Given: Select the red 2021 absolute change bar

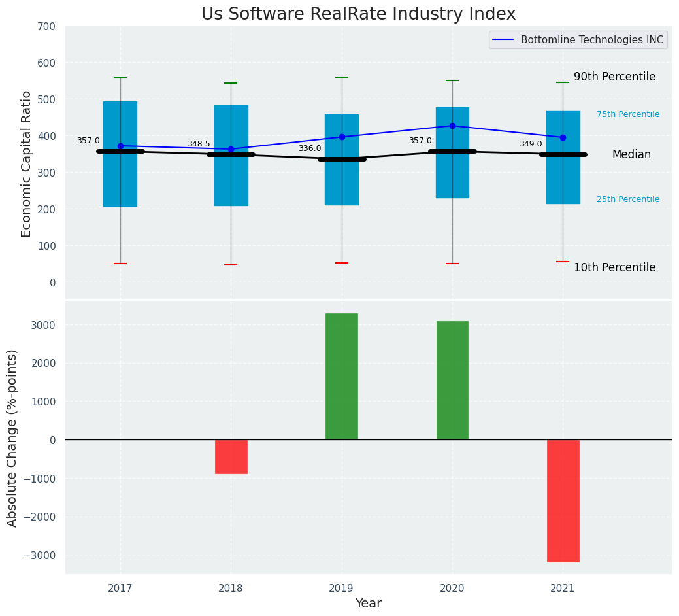Looking at the screenshot, I should coord(563,500).
